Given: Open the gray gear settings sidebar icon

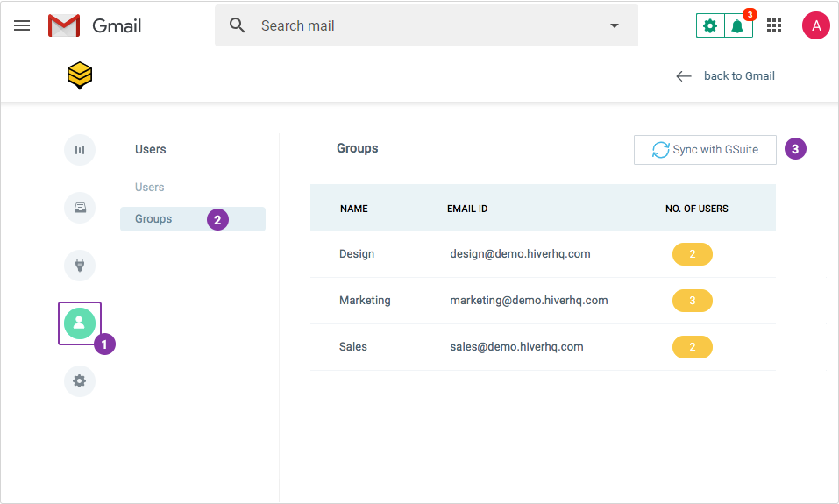Looking at the screenshot, I should point(80,381).
